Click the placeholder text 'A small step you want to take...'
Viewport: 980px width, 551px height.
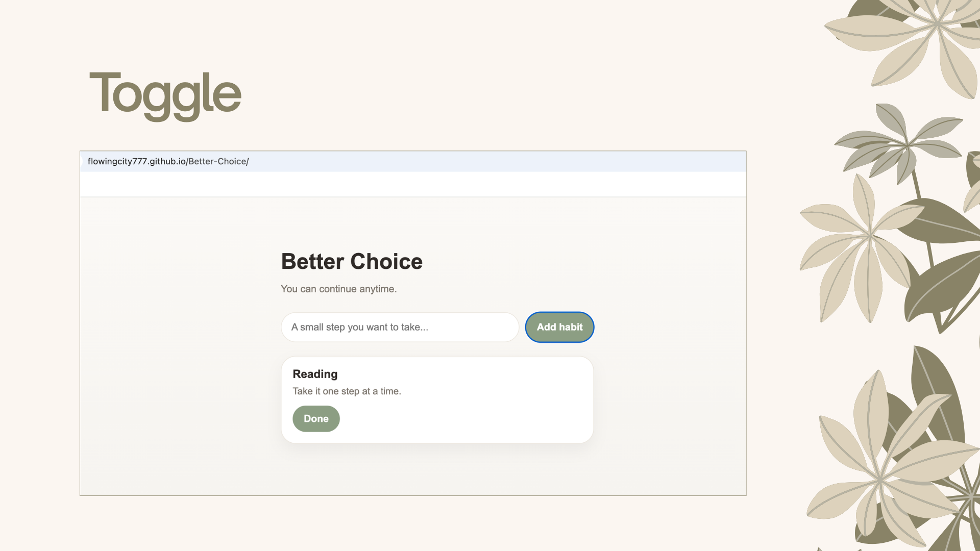tap(360, 327)
